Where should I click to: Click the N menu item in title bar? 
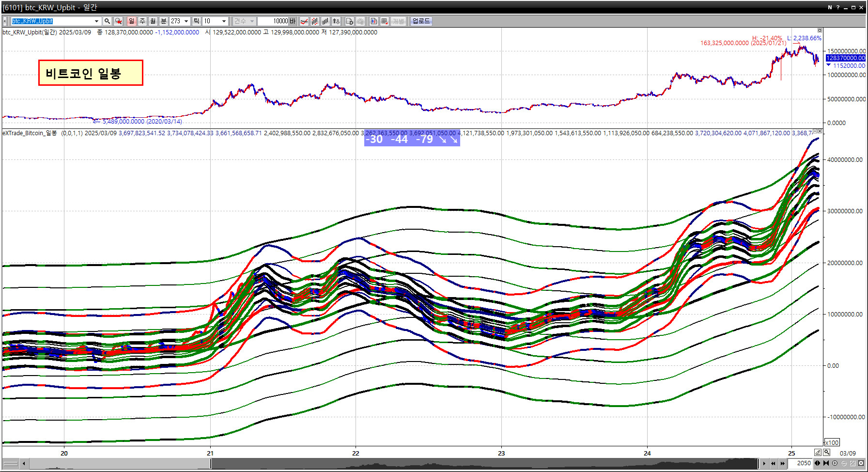coord(830,7)
